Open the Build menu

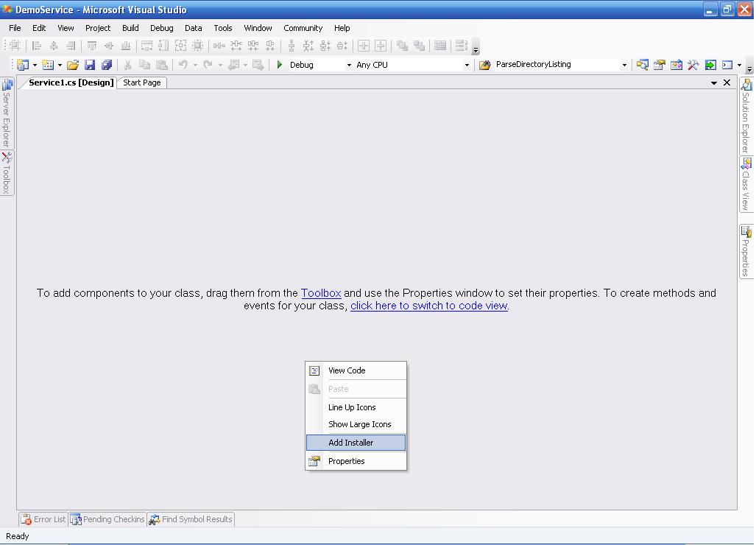tap(130, 28)
